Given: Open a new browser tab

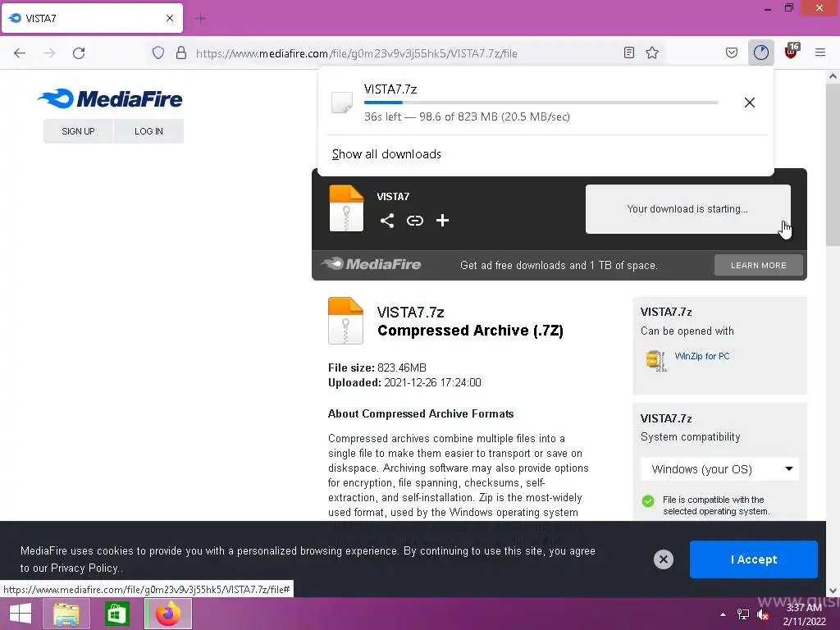Looking at the screenshot, I should click(x=200, y=19).
